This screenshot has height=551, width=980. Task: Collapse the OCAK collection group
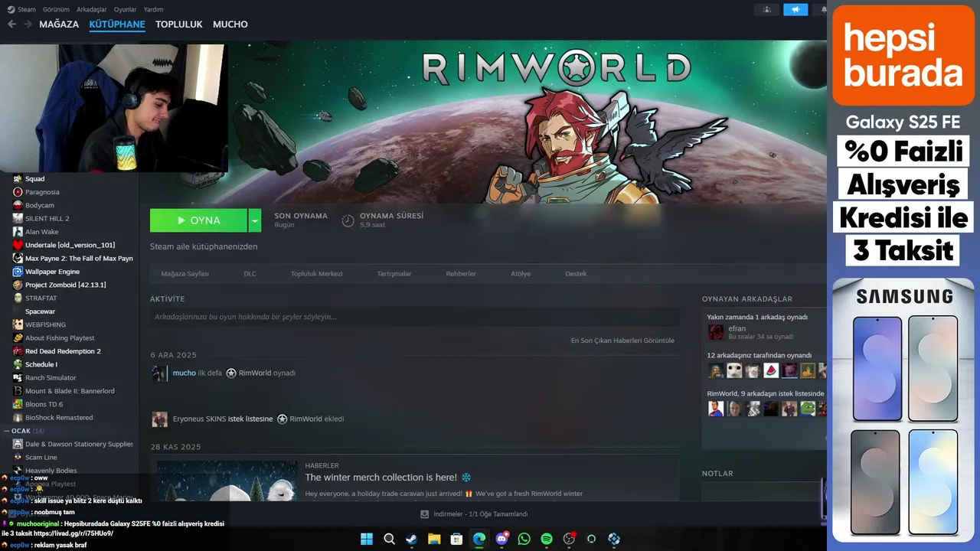click(x=6, y=431)
